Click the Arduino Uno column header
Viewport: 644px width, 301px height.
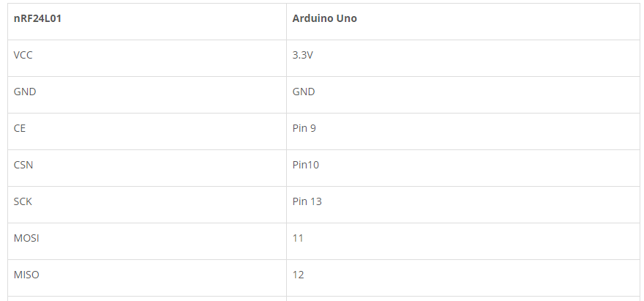coord(463,22)
